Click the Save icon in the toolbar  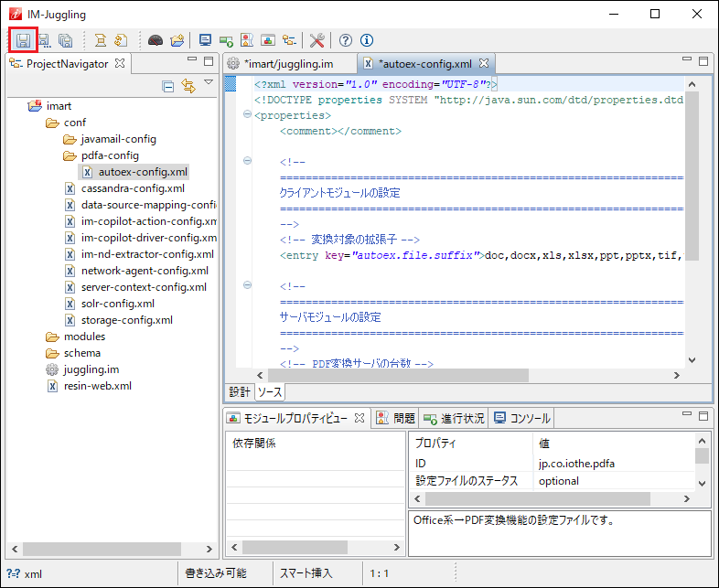point(23,40)
